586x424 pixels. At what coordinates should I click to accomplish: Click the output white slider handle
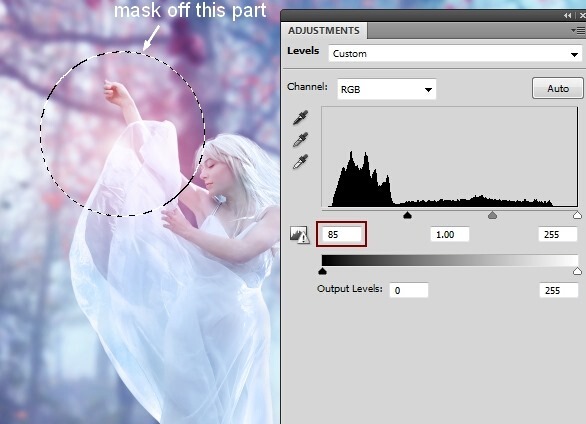(x=577, y=271)
